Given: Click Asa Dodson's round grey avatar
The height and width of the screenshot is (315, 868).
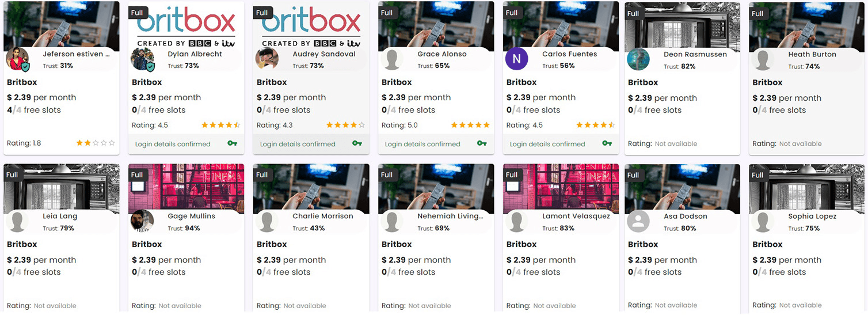Looking at the screenshot, I should pos(638,222).
